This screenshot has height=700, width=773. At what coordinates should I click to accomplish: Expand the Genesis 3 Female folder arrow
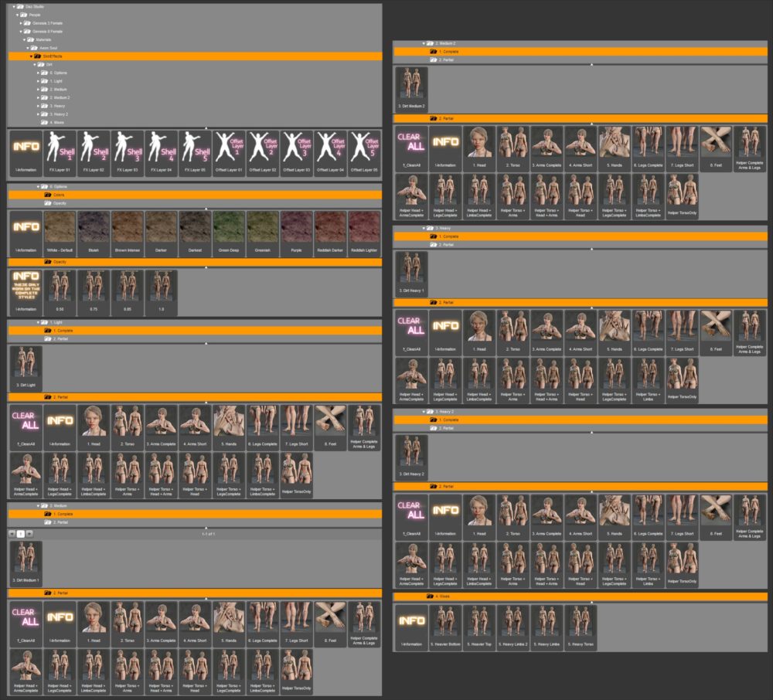pyautogui.click(x=22, y=23)
